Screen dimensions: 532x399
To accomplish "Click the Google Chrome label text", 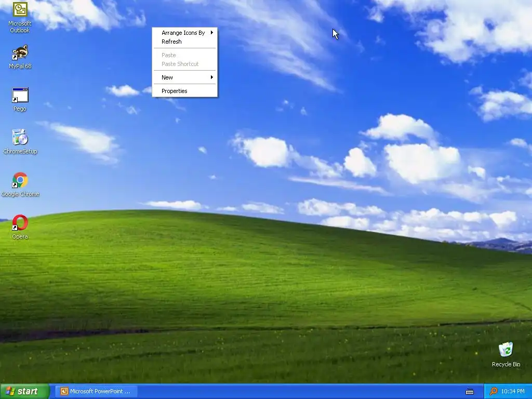I will pos(20,194).
